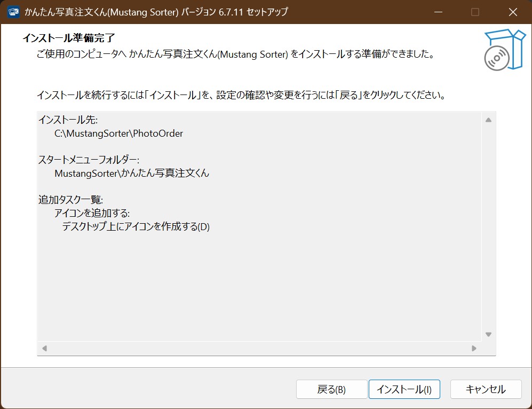Click the スタートメニューフォルダー: label
Viewport: 532px width, 409px height.
click(89, 160)
